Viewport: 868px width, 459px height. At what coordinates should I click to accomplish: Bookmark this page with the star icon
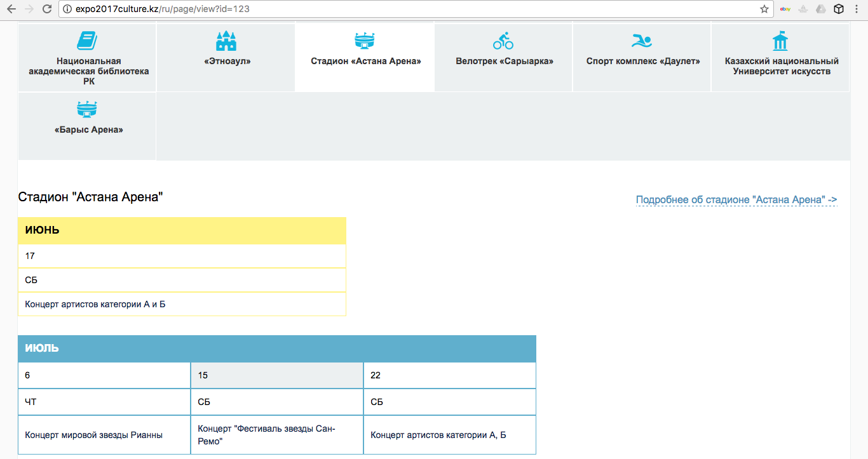pyautogui.click(x=764, y=9)
